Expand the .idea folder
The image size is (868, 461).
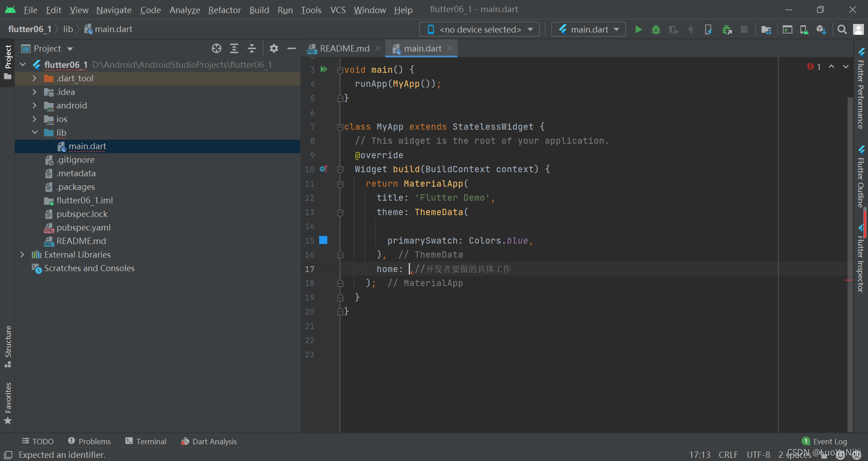34,92
